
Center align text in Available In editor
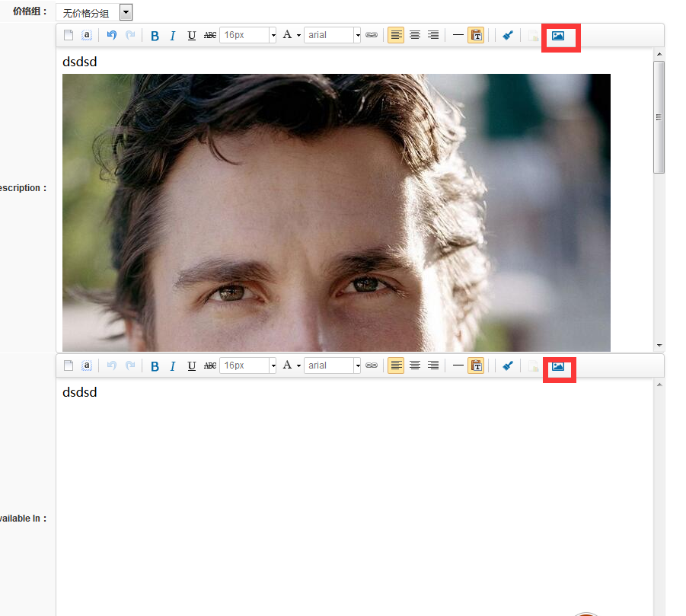tap(415, 365)
